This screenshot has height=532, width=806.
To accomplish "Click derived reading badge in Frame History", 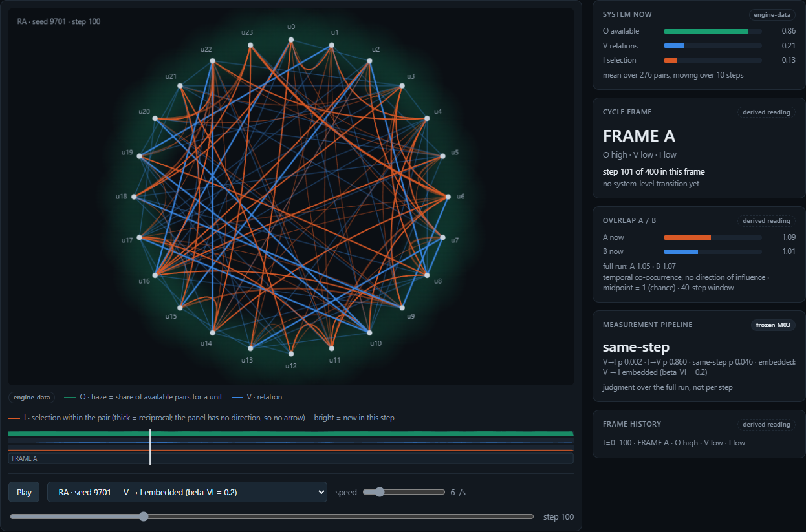I will coord(767,425).
